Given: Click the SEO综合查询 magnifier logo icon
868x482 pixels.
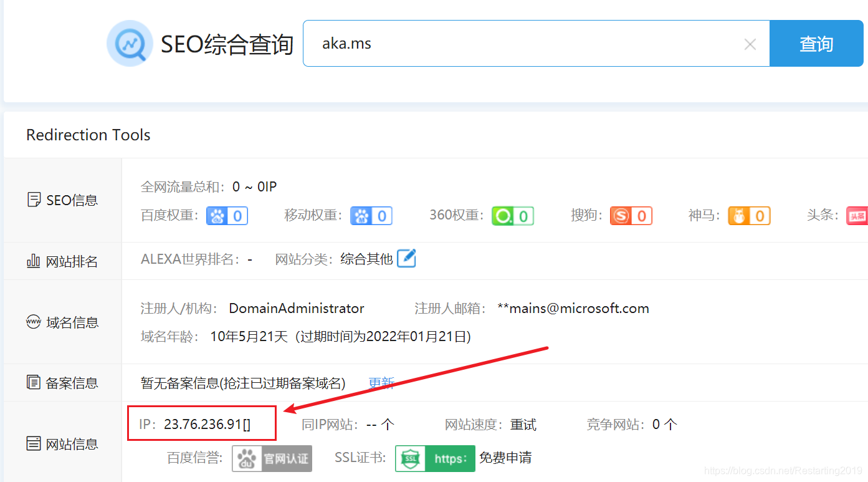Looking at the screenshot, I should [x=130, y=43].
